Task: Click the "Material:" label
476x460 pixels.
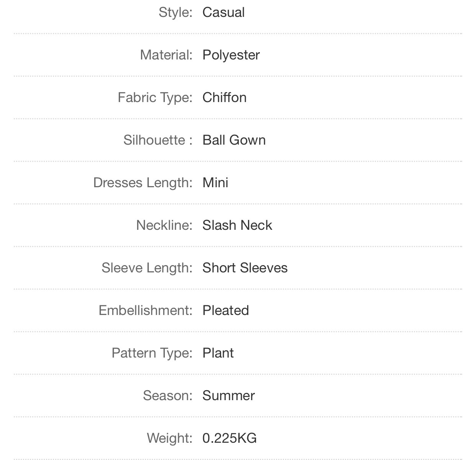Action: [x=166, y=55]
